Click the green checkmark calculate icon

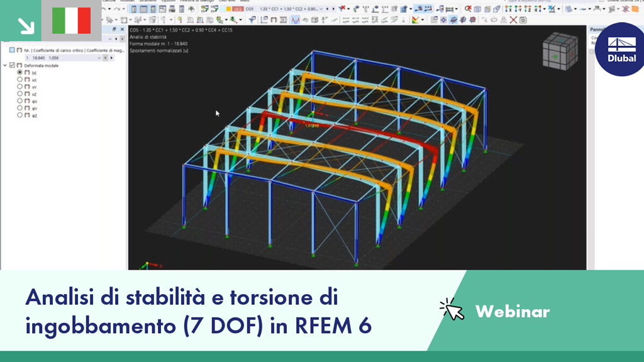(x=204, y=9)
